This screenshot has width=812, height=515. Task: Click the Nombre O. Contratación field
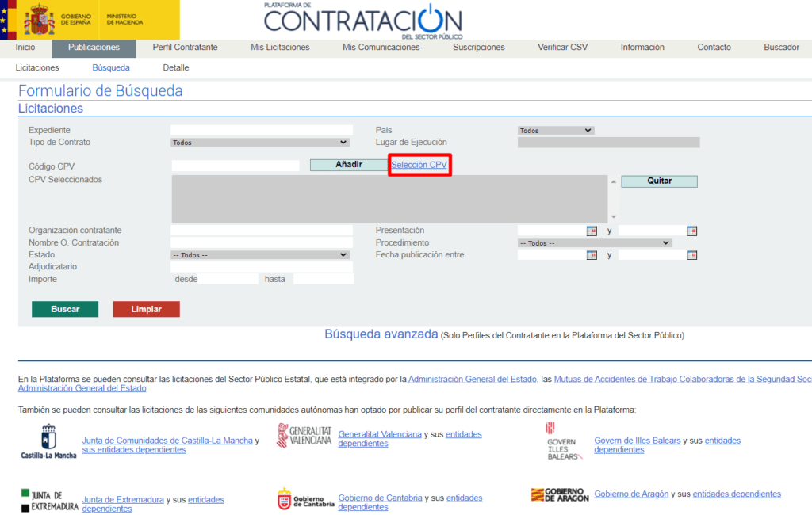pyautogui.click(x=262, y=242)
